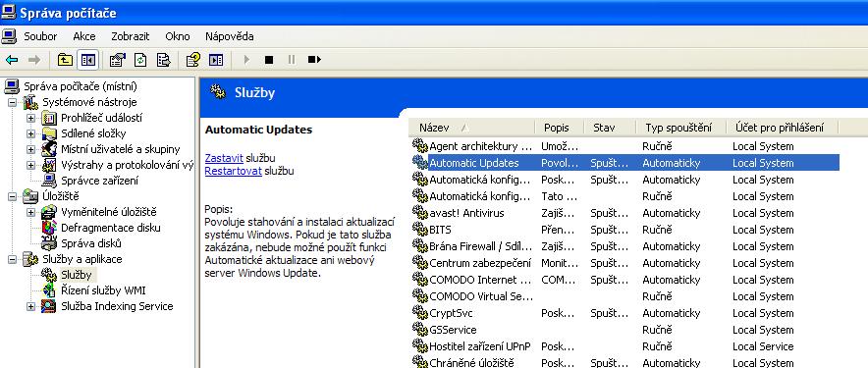Select the Agent architektury service row
The image size is (868, 368).
(x=625, y=146)
